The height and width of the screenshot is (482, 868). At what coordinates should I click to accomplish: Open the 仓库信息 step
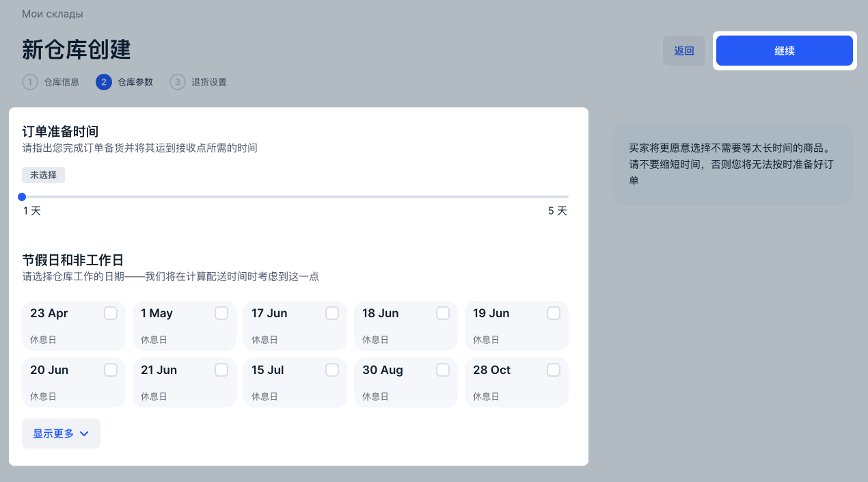point(62,82)
